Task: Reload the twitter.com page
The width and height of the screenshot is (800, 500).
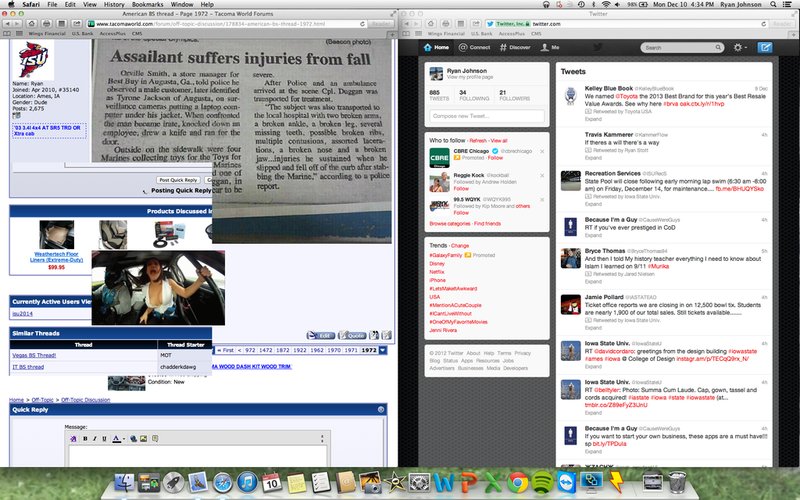Action: [x=764, y=24]
